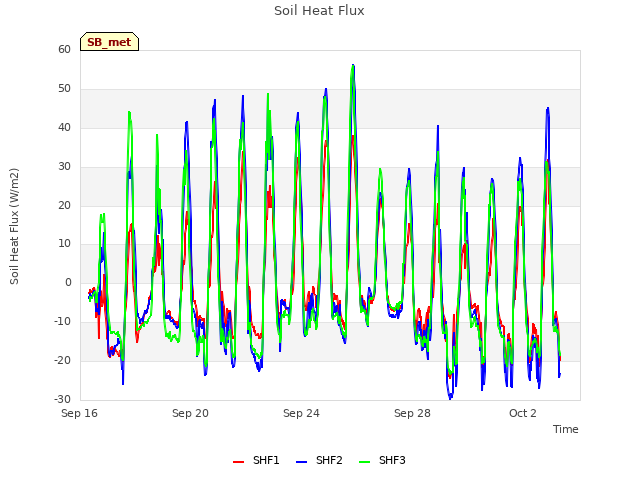Click the Sep 16 x-axis label
The height and width of the screenshot is (480, 640).
pos(79,413)
